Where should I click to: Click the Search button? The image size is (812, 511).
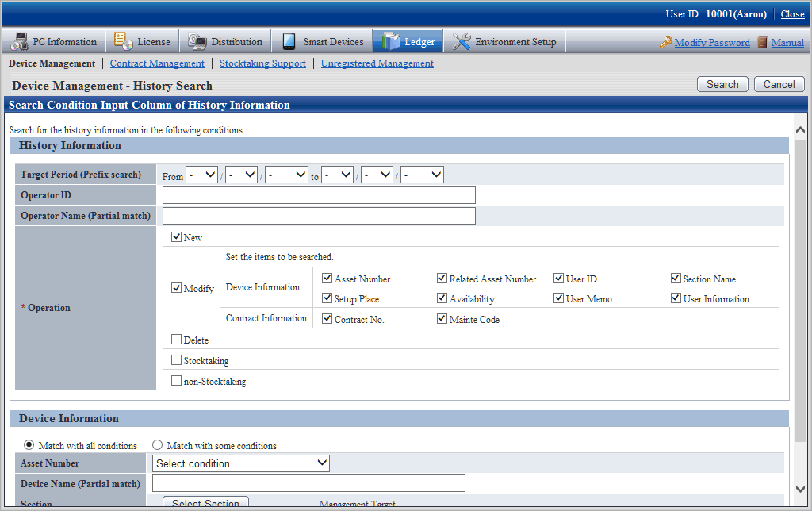click(x=722, y=84)
